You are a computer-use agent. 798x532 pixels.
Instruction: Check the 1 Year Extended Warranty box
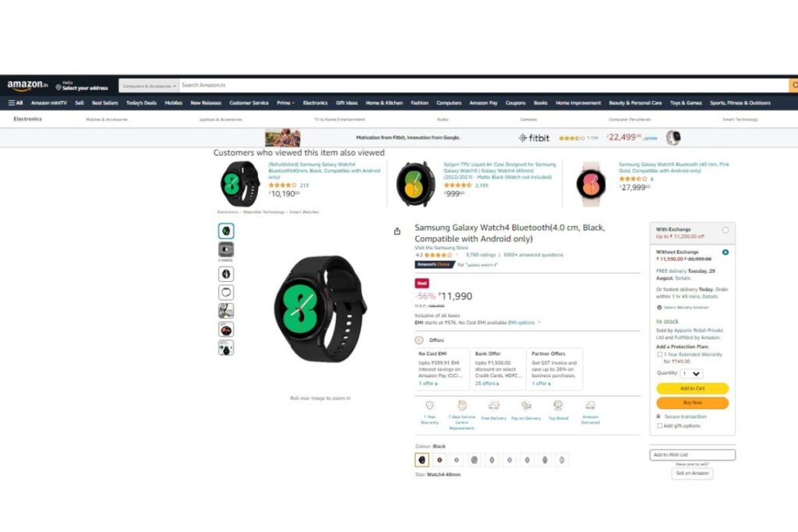(x=659, y=354)
